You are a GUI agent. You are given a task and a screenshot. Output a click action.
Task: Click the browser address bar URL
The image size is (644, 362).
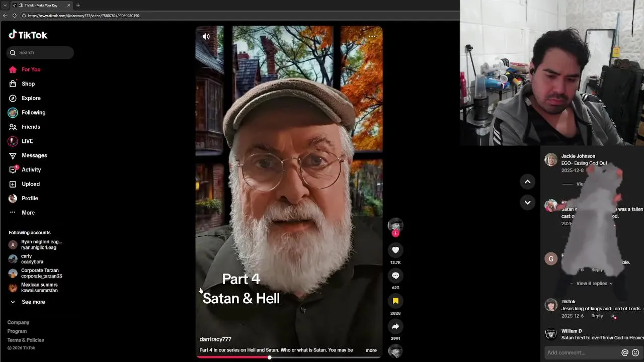click(84, 16)
